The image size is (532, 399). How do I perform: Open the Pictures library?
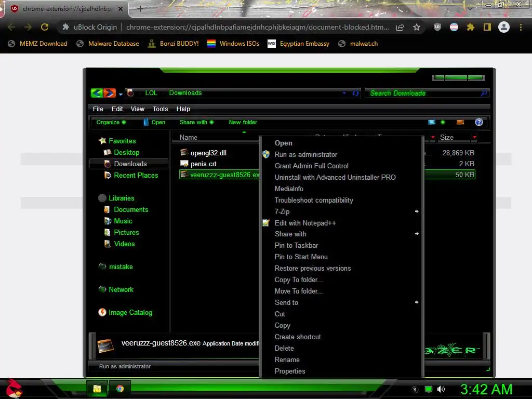coord(126,232)
